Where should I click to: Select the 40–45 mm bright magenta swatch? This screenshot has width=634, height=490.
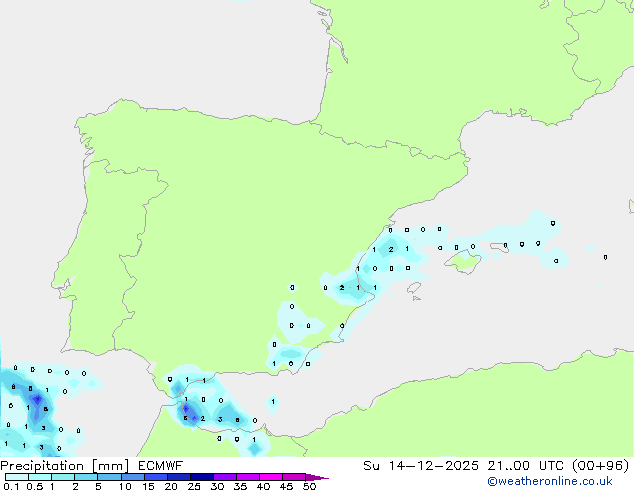tap(271, 477)
